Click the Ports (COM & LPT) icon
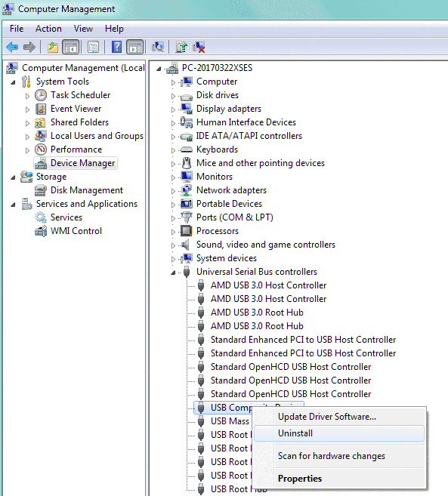This screenshot has height=496, width=448. tap(186, 217)
